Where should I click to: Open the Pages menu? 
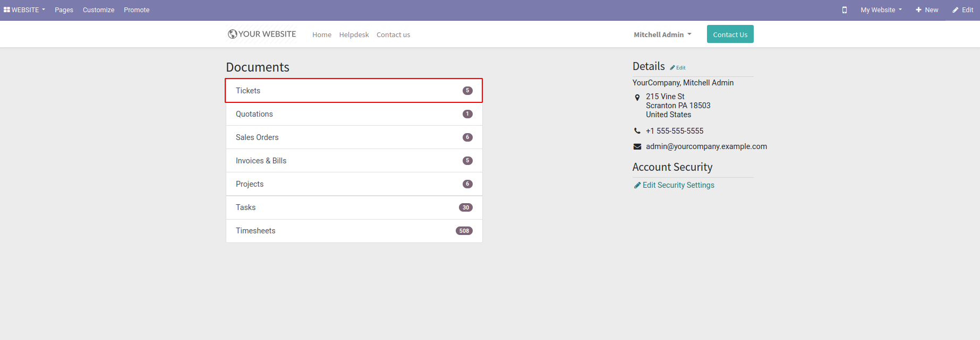(x=64, y=10)
